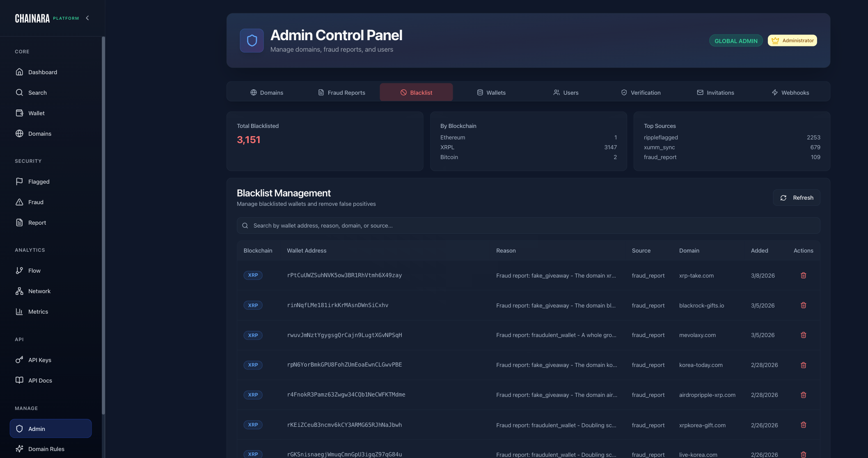Click the Reason column header
Viewport: 868px width, 458px height.
click(506, 251)
